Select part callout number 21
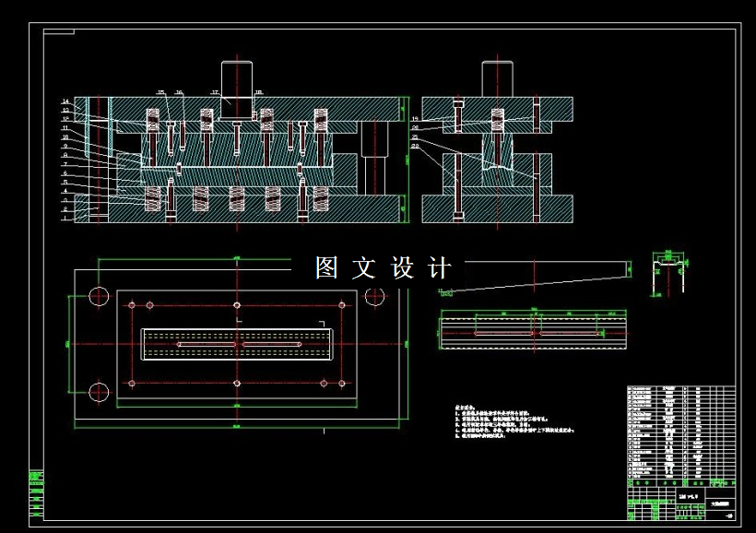 [415, 137]
